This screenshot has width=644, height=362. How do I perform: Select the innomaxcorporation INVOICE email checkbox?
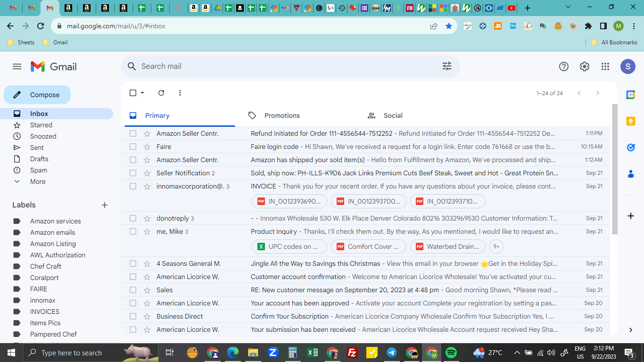point(133,186)
